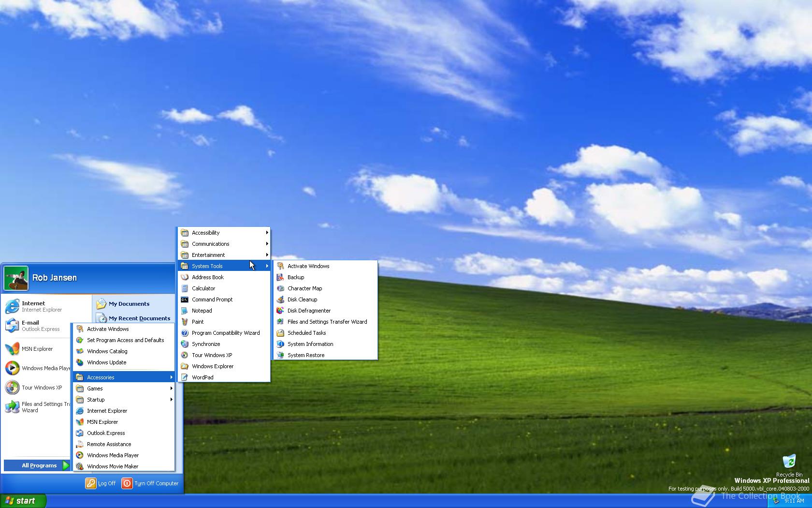Open Paint from Accessories
This screenshot has width=812, height=508.
click(x=197, y=321)
